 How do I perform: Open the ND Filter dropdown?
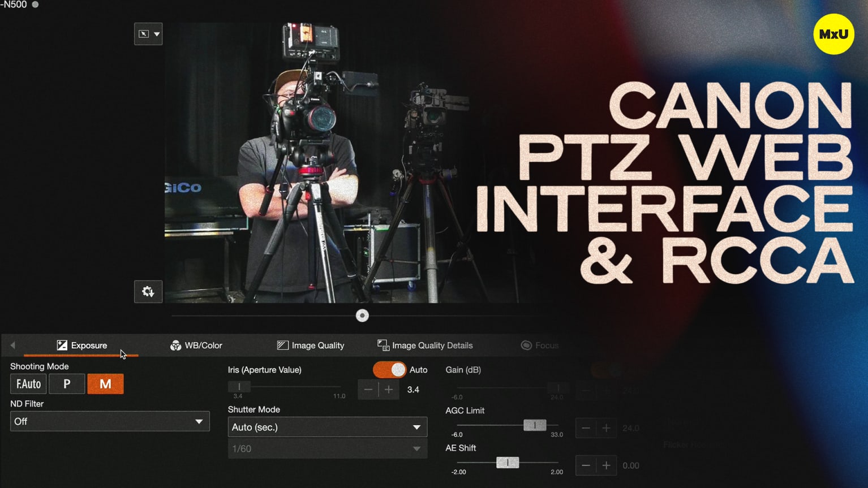109,421
